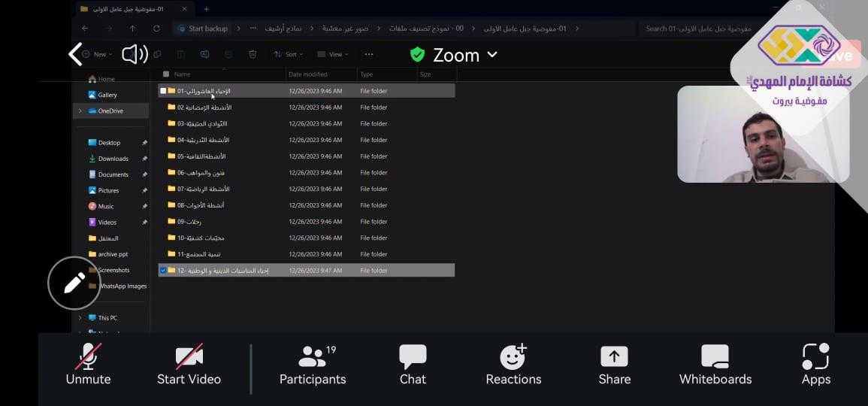Click the Start backup button

[201, 29]
